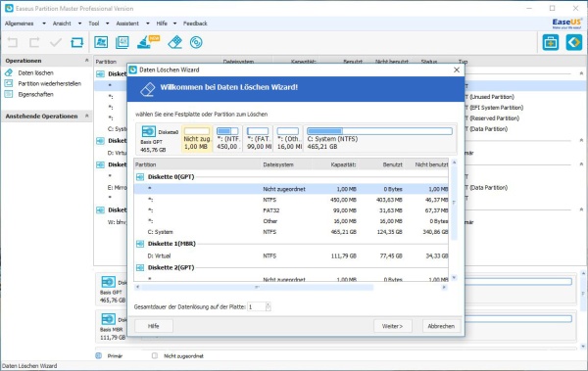The image size is (588, 371).
Task: Click the Primär legend color swatch
Action: (x=99, y=355)
